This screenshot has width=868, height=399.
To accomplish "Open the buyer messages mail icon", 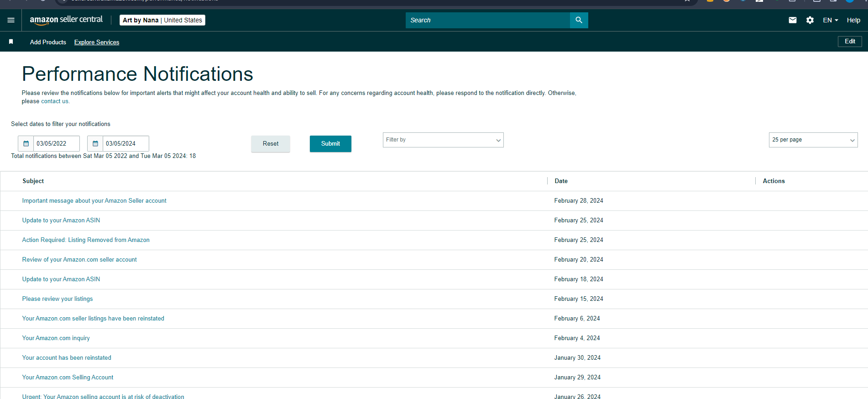I will (793, 20).
